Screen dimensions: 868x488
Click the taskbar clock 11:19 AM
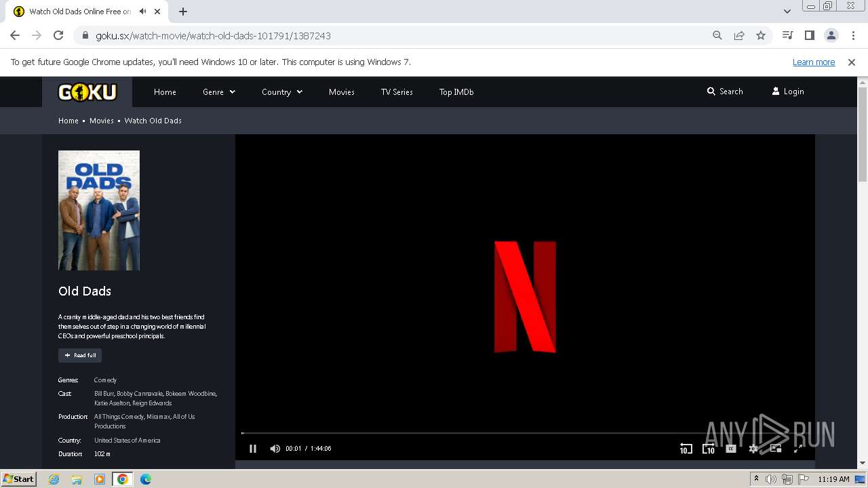point(833,479)
